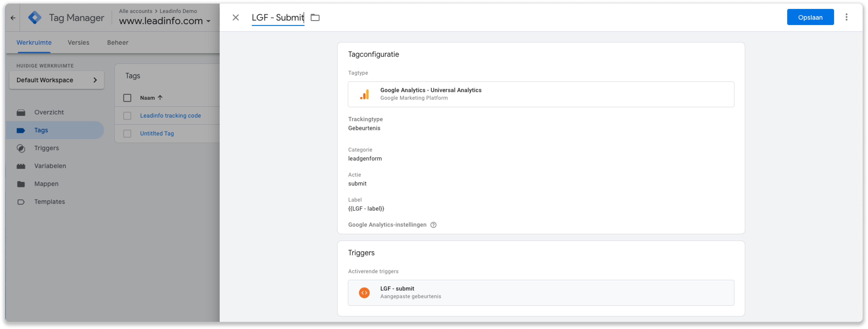Click the Tag Manager diamond logo

coord(35,18)
